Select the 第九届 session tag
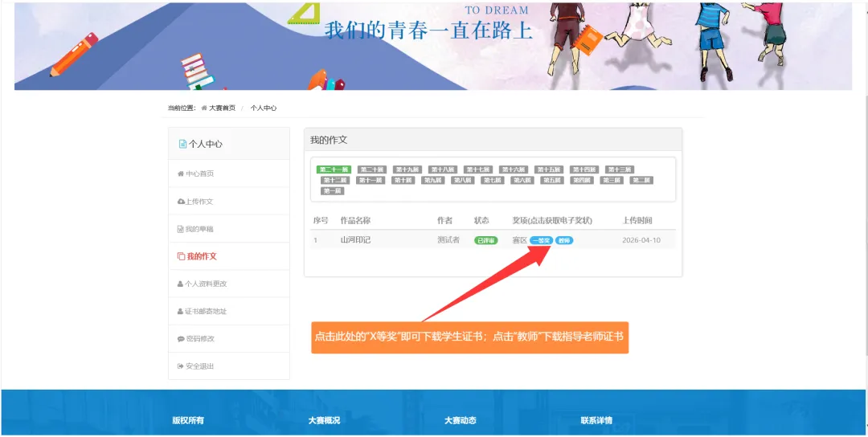This screenshot has width=868, height=437. tap(433, 180)
